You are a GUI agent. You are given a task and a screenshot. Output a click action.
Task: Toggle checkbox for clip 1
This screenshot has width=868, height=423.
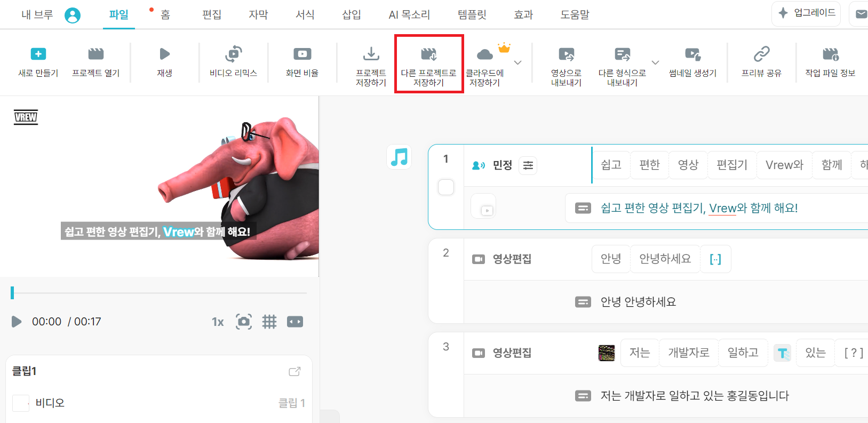[x=446, y=187]
